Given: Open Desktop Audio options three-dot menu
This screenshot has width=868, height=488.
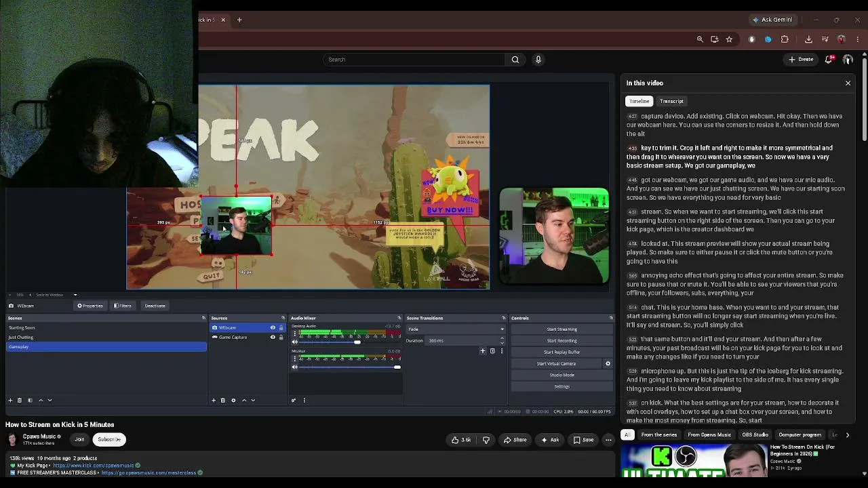Looking at the screenshot, I should click(294, 334).
